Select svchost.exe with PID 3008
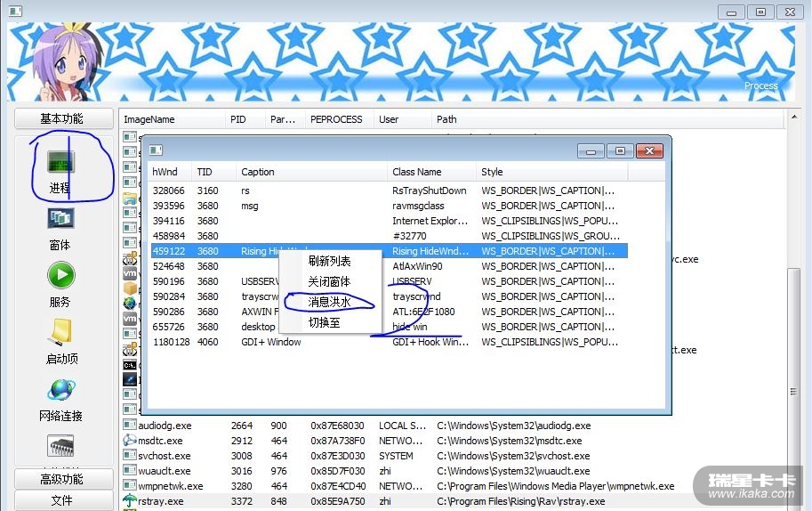Viewport: 812px width, 511px height. pyautogui.click(x=453, y=456)
